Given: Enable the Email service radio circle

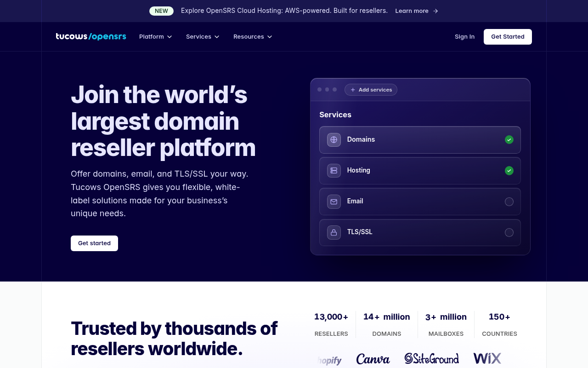Looking at the screenshot, I should point(509,201).
